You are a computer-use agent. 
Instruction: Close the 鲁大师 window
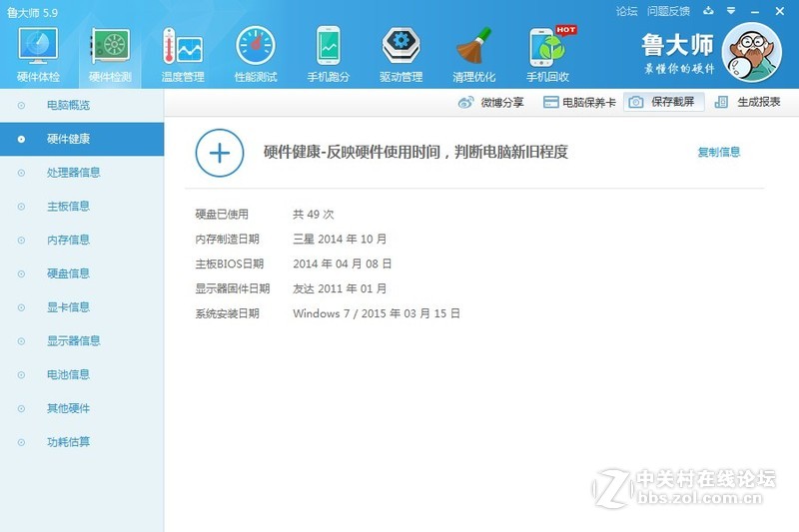point(780,11)
